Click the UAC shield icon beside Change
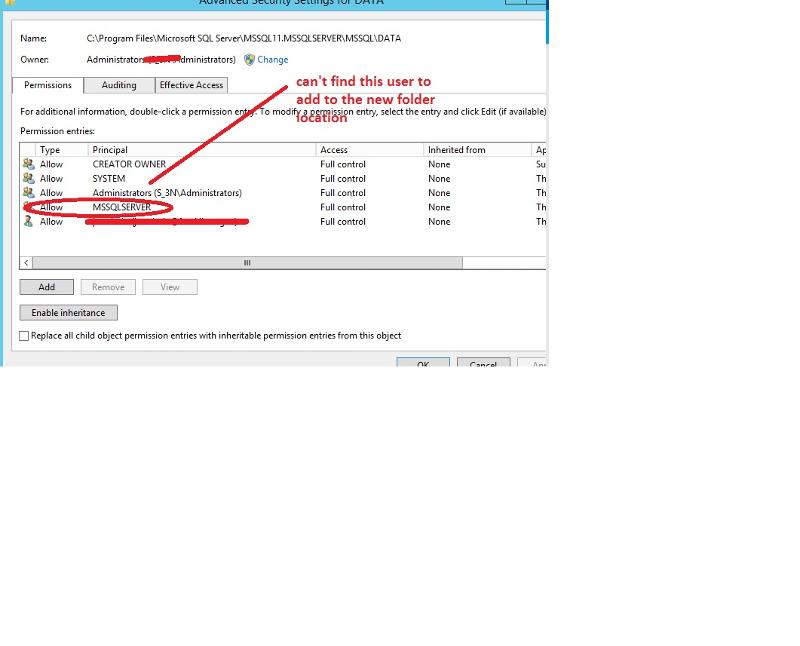The image size is (800, 646). click(249, 60)
